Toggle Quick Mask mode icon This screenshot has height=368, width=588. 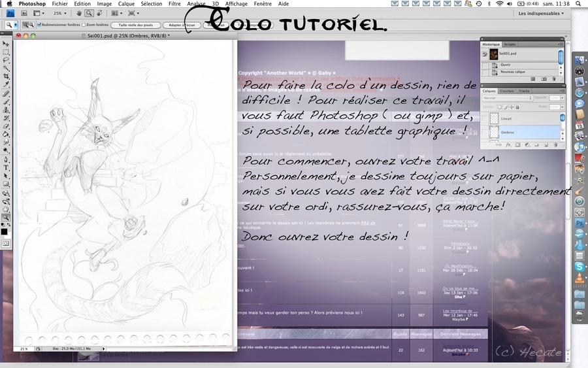click(x=6, y=243)
